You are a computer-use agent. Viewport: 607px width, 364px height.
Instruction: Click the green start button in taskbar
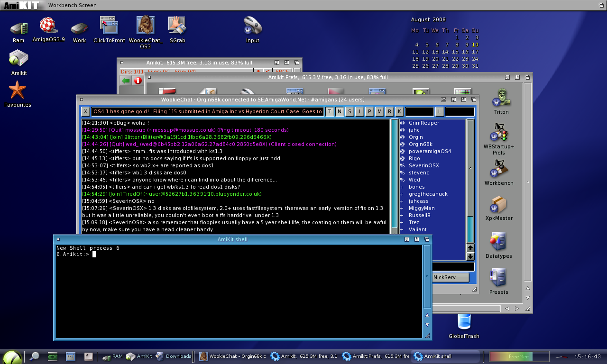(11, 356)
